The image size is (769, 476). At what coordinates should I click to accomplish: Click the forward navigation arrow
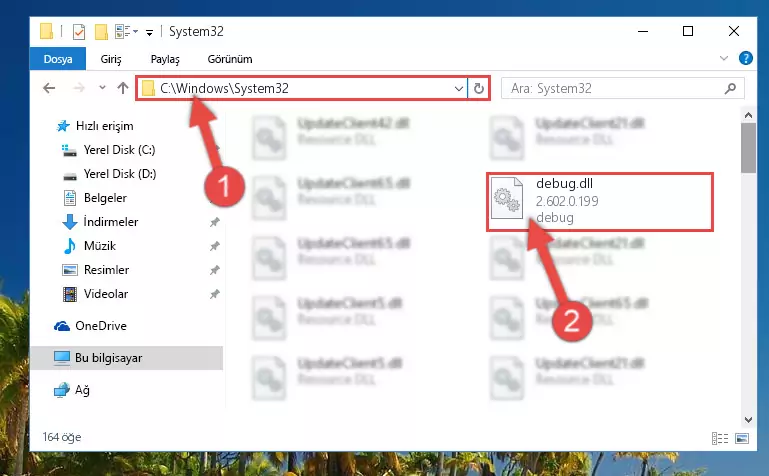78,88
